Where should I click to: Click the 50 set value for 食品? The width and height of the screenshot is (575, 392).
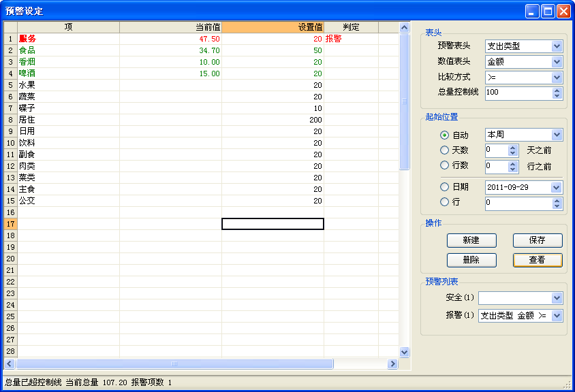click(x=273, y=50)
